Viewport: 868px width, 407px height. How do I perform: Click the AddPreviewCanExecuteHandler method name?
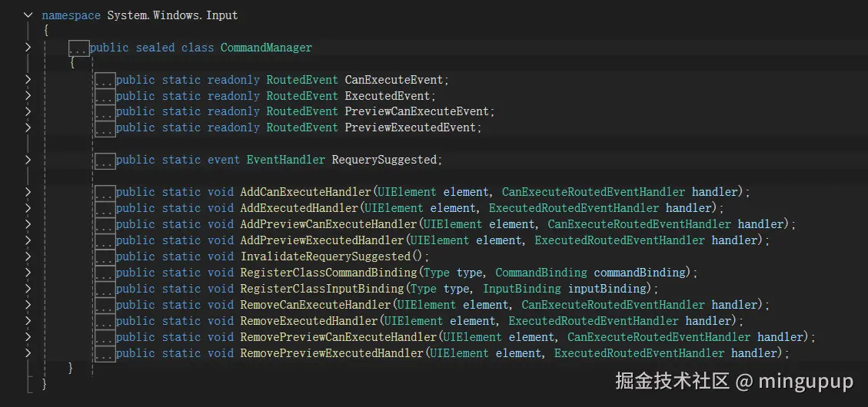[x=328, y=224]
